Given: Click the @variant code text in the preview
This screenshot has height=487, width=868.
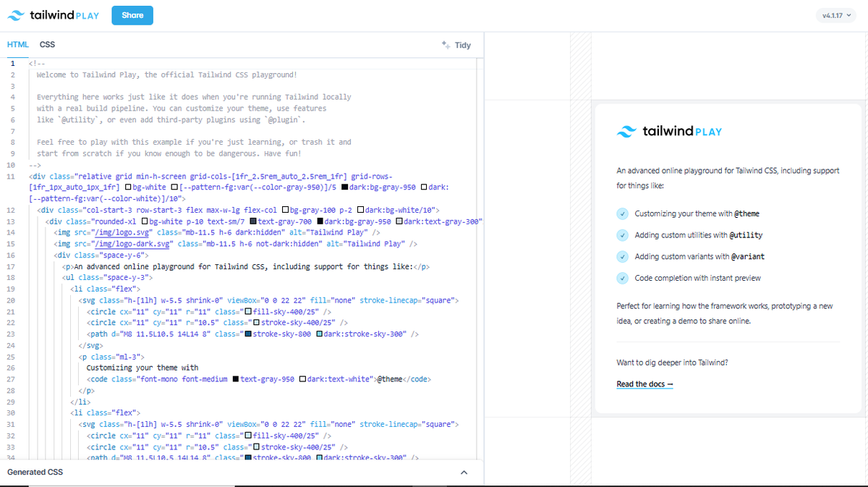Looking at the screenshot, I should point(748,257).
